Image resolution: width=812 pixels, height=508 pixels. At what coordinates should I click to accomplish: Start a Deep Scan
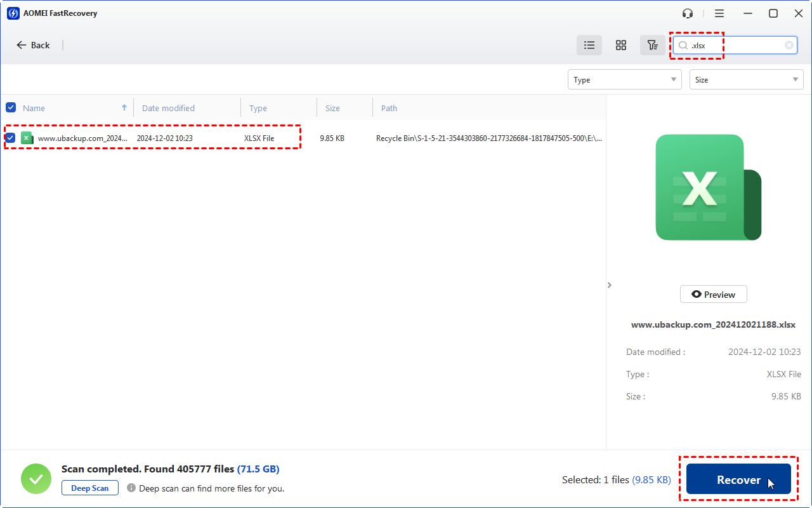coord(90,488)
